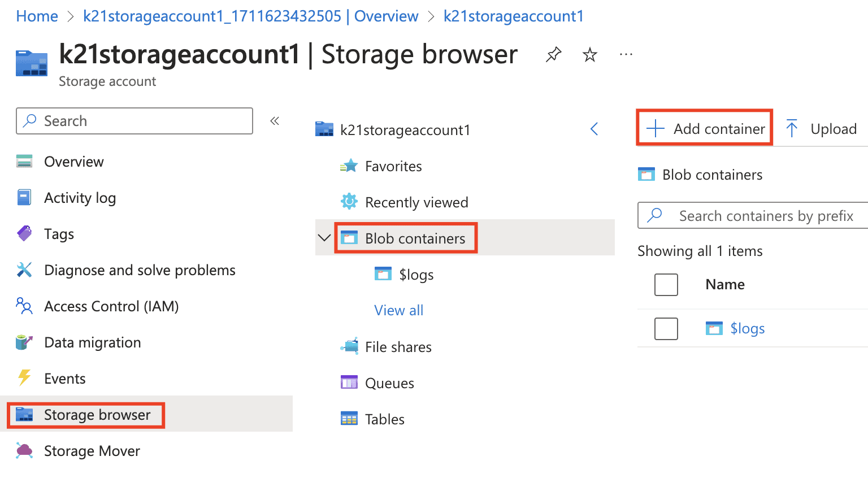Click the Access Control (IAM) icon
Screen dimensions: 868x478
click(x=24, y=306)
